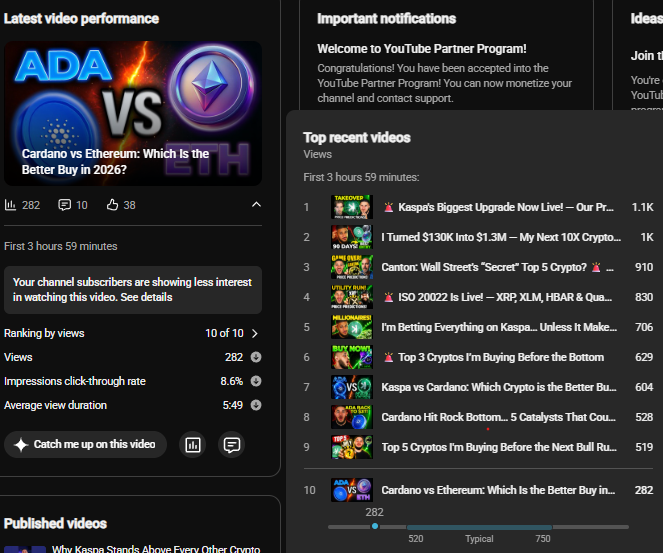This screenshot has width=663, height=553.
Task: Click the likes thumbs-up icon showing 38
Action: tap(112, 205)
